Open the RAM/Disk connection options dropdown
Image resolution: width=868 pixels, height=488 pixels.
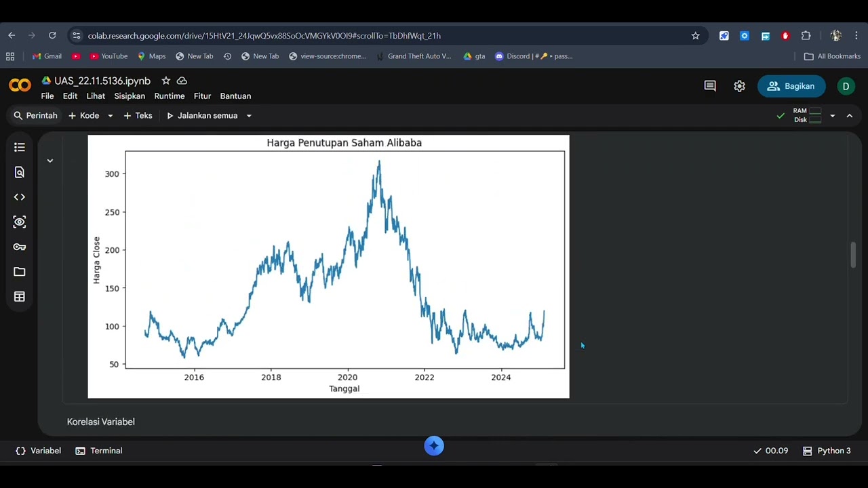(832, 116)
